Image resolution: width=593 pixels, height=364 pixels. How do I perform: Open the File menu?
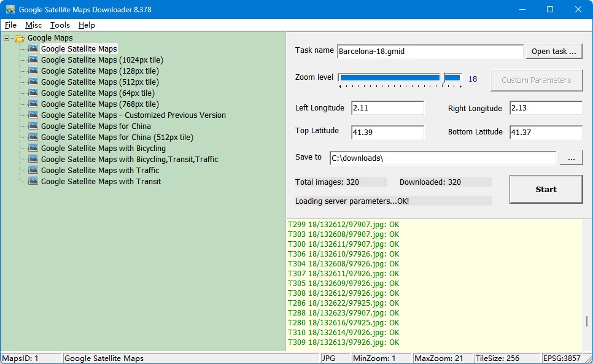10,25
